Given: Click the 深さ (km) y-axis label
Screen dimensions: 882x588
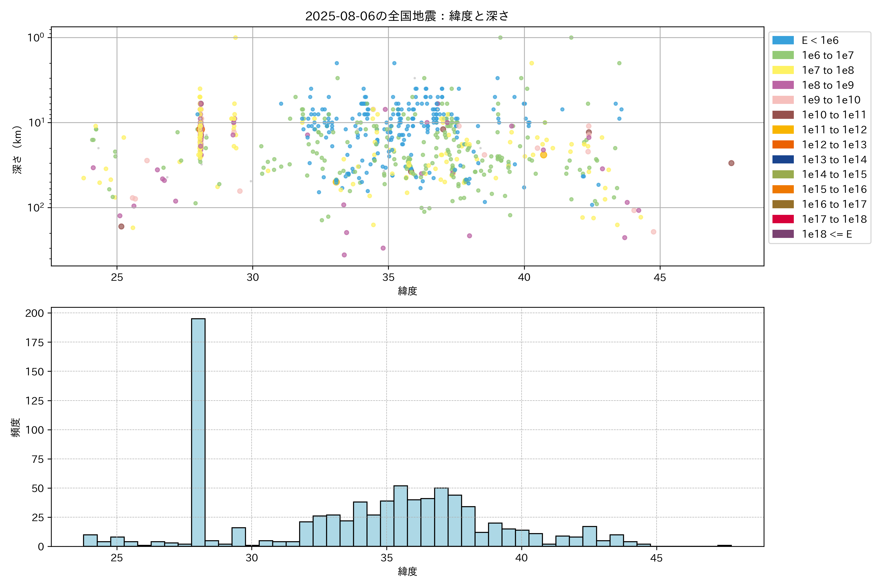Looking at the screenshot, I should pyautogui.click(x=17, y=150).
